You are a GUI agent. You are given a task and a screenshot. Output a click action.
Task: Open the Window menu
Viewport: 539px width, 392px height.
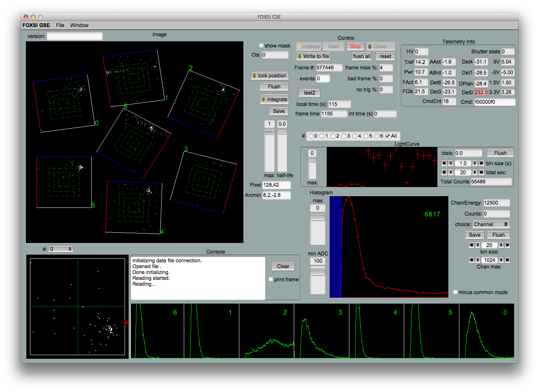click(79, 25)
